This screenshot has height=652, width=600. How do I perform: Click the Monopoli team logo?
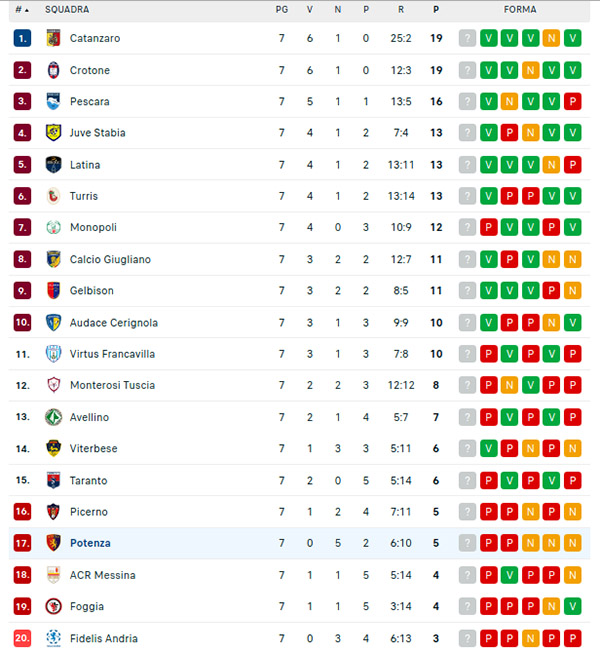(x=53, y=228)
